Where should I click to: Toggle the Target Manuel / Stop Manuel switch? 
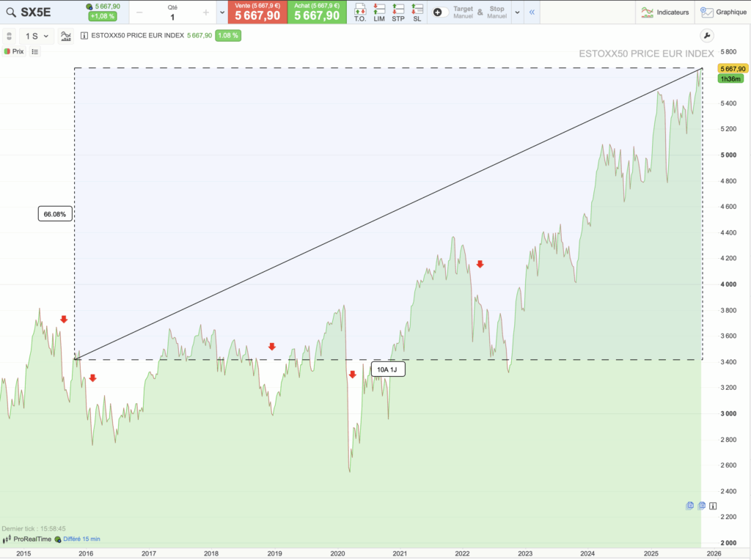pyautogui.click(x=441, y=12)
